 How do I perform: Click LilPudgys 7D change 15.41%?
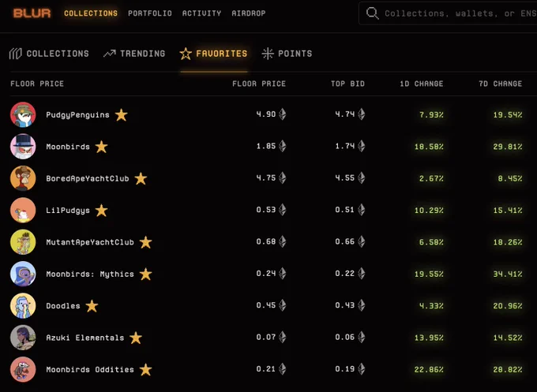coord(508,211)
